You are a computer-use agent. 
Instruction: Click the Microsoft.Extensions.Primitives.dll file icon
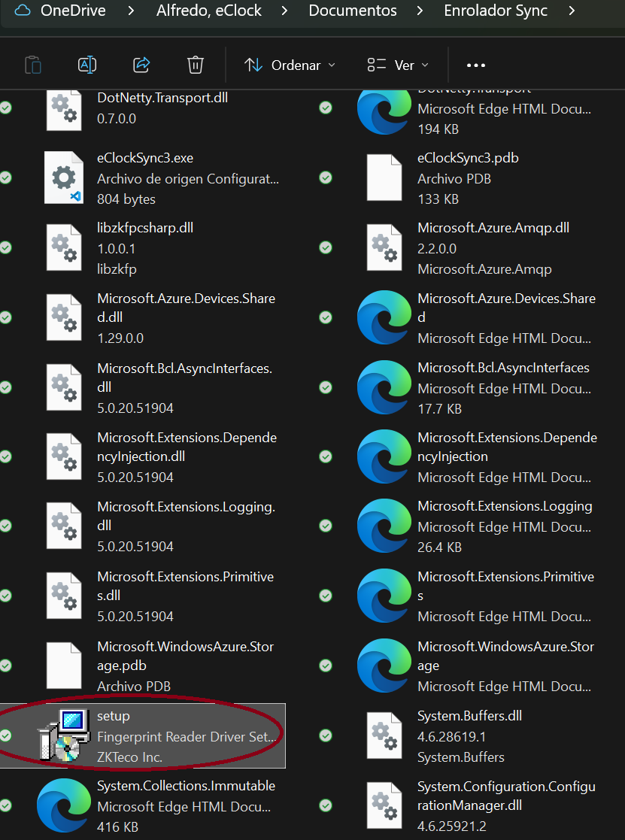64,596
